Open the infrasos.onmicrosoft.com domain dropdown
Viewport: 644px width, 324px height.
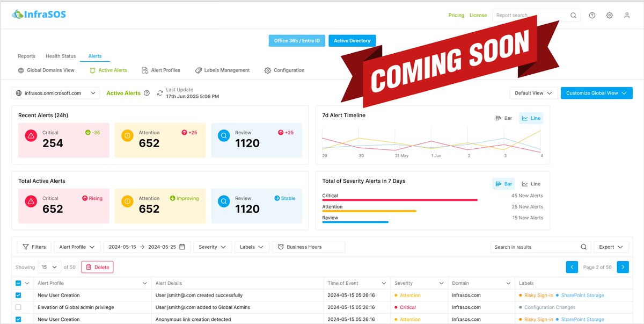(x=56, y=93)
